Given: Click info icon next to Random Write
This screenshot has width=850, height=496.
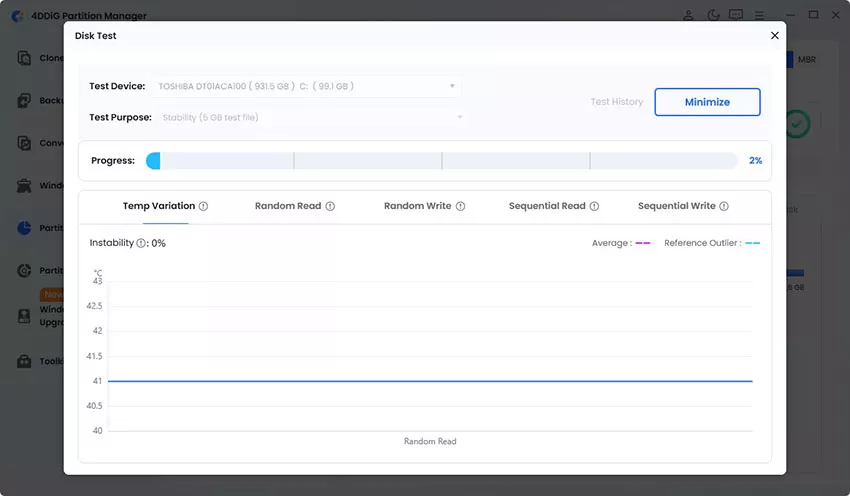Looking at the screenshot, I should [460, 207].
